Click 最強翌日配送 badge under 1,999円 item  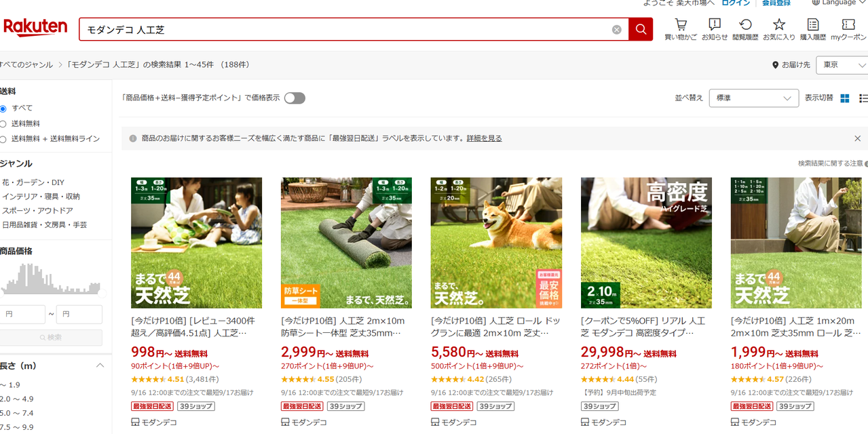coord(751,406)
